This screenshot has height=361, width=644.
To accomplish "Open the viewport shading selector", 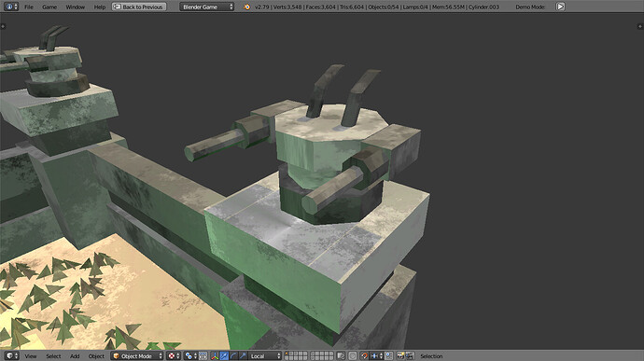I will click(175, 355).
